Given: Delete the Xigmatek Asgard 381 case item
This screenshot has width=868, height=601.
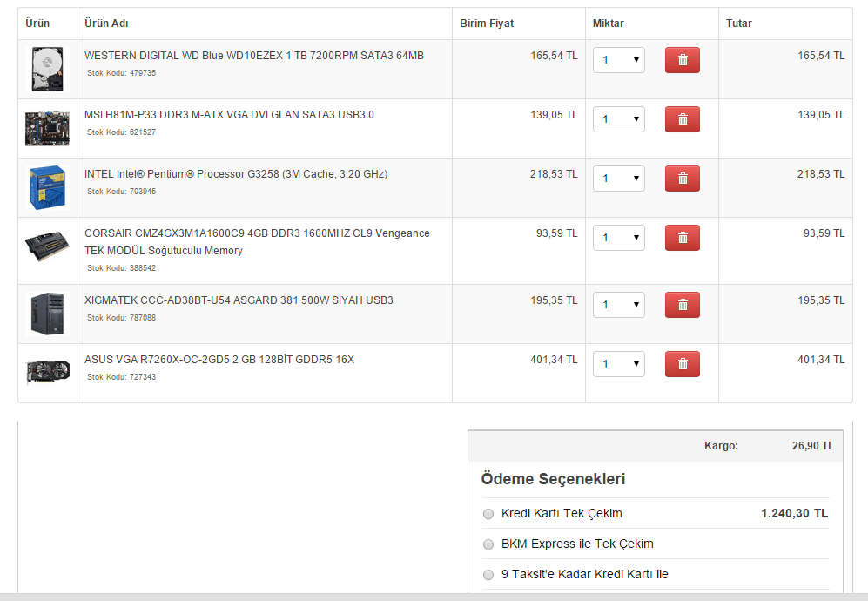Looking at the screenshot, I should point(682,305).
